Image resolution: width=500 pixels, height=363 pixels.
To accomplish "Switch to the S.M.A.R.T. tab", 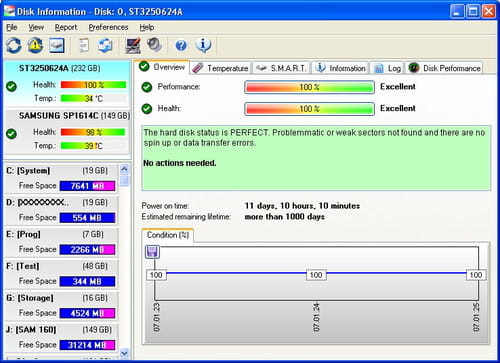I will click(281, 68).
